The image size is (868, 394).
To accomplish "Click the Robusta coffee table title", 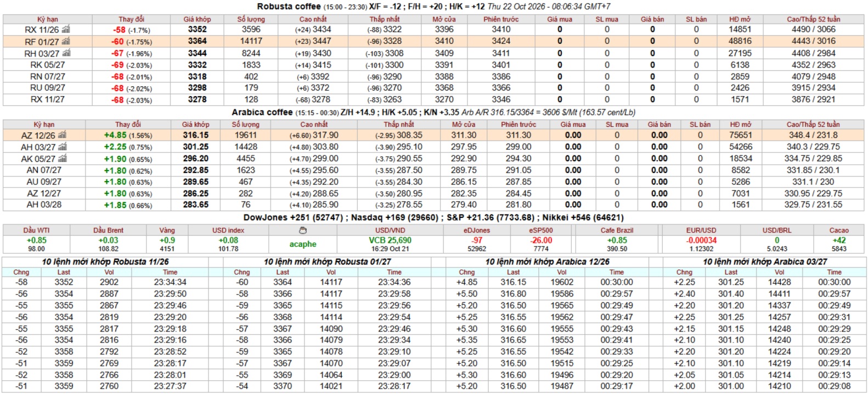I will [289, 7].
